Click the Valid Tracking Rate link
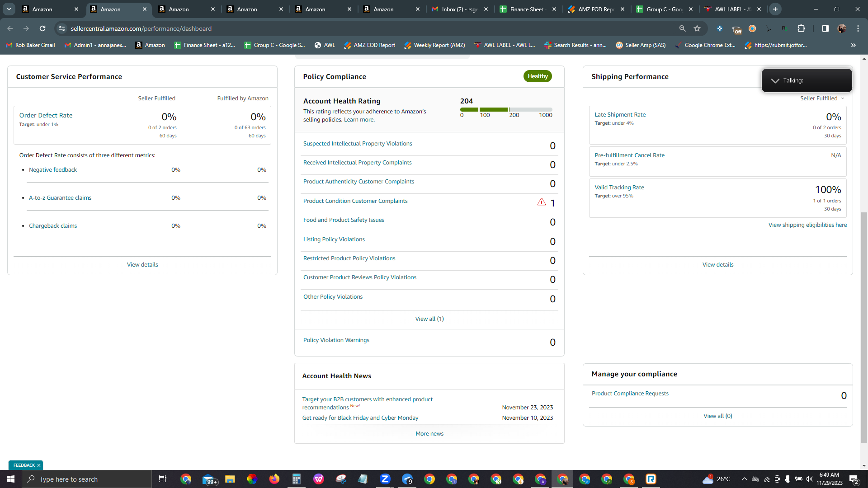The height and width of the screenshot is (488, 868). [619, 188]
